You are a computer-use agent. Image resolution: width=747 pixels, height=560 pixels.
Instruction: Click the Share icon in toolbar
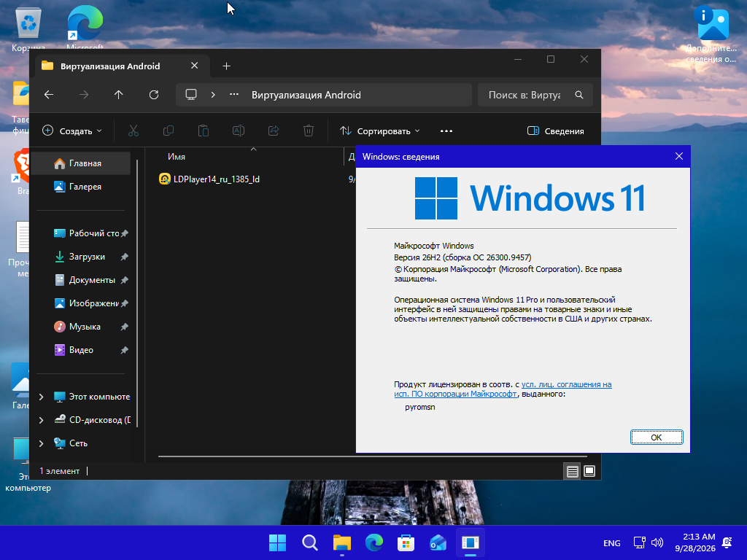(x=274, y=131)
